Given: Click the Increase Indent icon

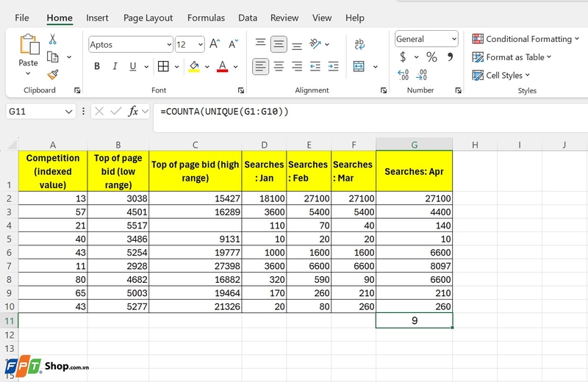Looking at the screenshot, I should tap(333, 67).
